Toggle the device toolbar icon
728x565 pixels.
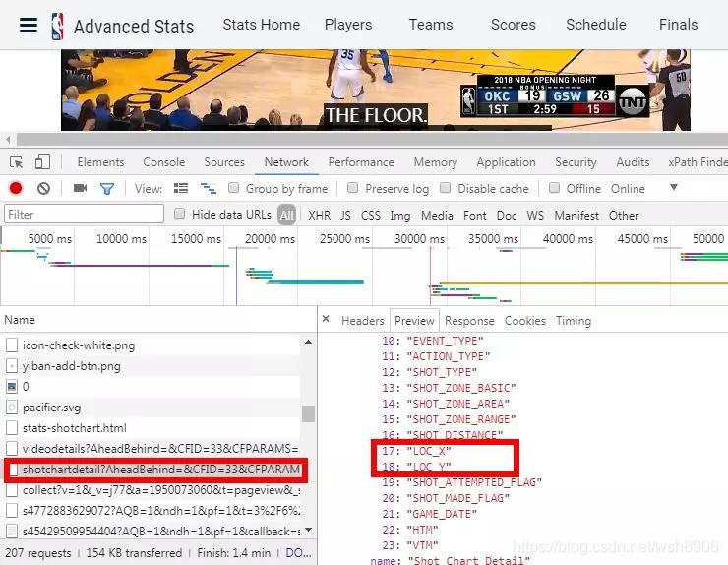(x=42, y=162)
